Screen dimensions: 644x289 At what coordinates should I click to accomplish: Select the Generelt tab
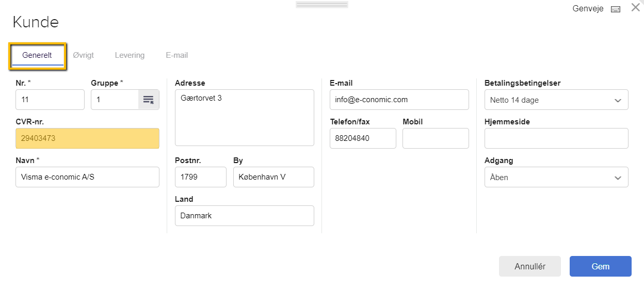tap(37, 55)
